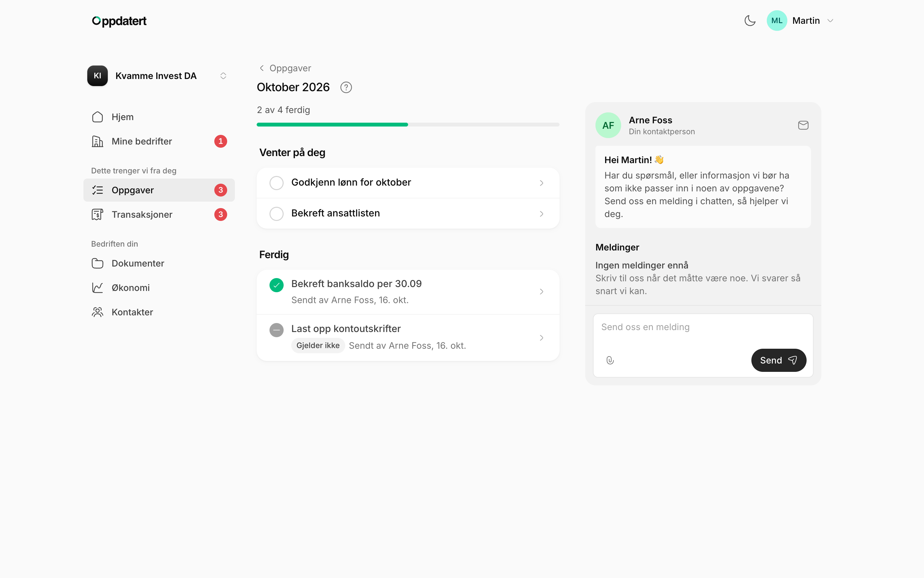Screen dimensions: 924x578
Task: Toggle the completed Bekreft banksaldo checkmark
Action: point(277,285)
